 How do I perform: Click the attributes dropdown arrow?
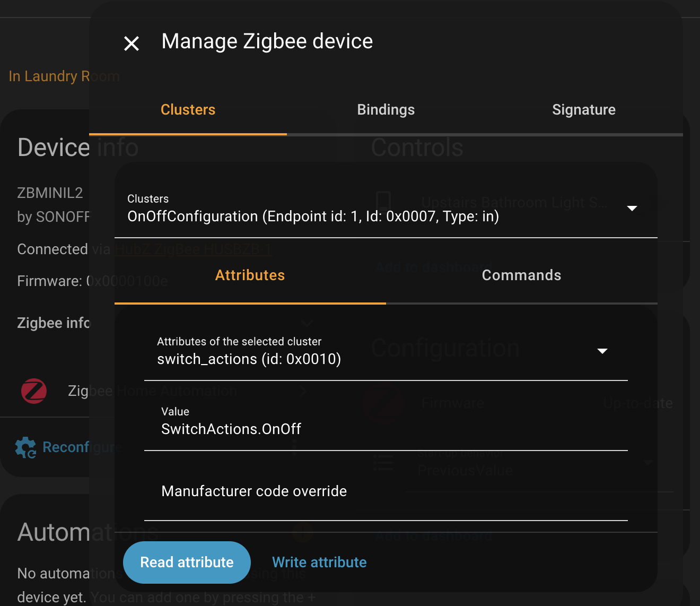coord(602,351)
